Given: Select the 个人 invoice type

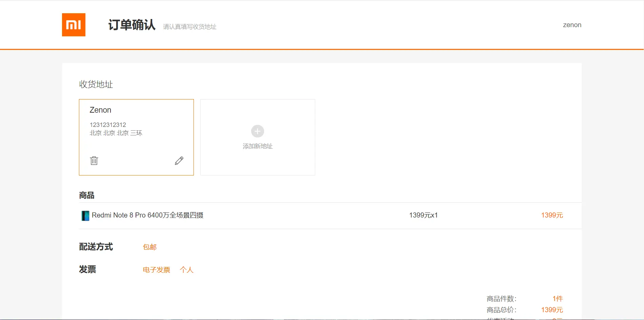Looking at the screenshot, I should point(187,270).
